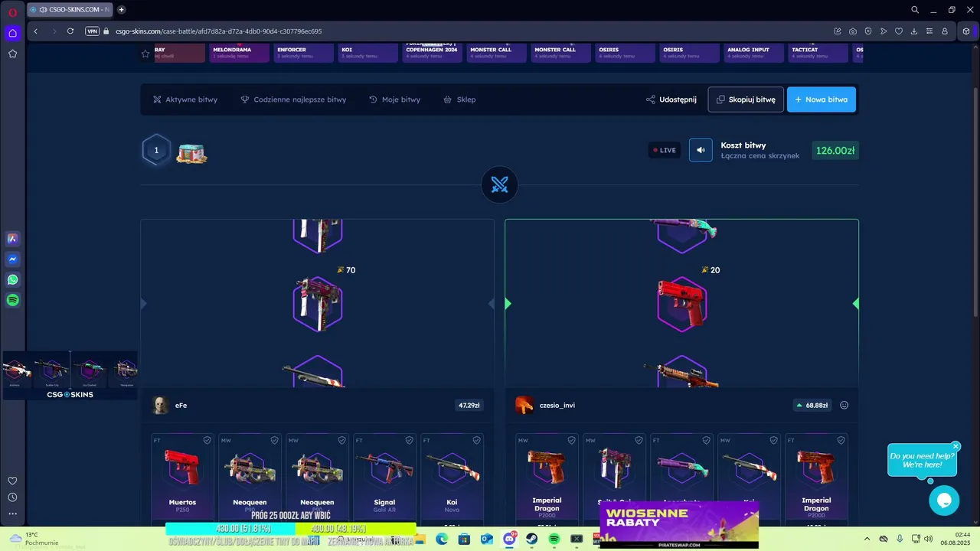Image resolution: width=980 pixels, height=551 pixels.
Task: Open Aktywne bitwy tab
Action: click(185, 99)
